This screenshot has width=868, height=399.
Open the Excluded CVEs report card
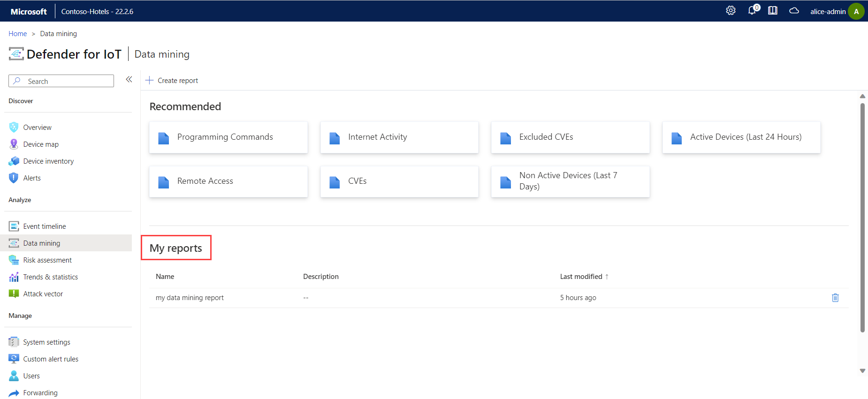click(570, 137)
